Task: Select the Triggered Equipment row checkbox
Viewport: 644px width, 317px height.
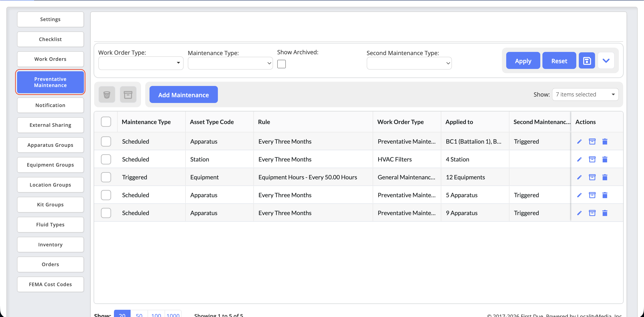Action: point(106,177)
